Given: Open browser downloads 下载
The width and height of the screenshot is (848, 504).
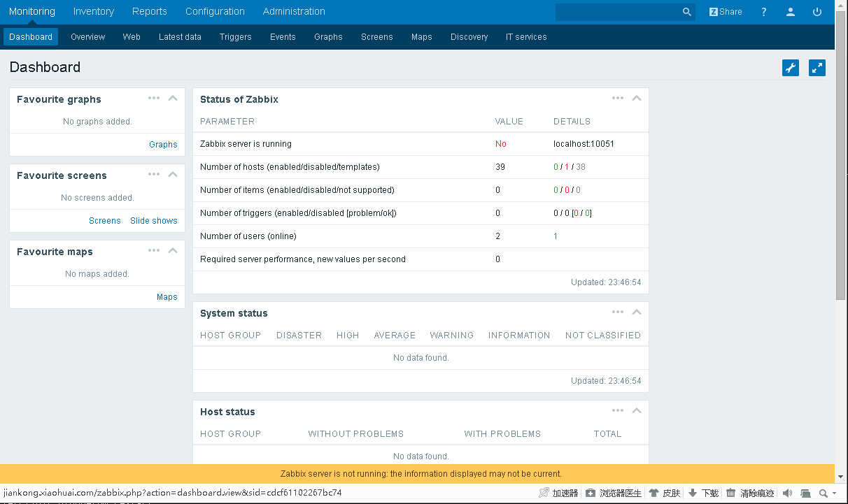Looking at the screenshot, I should tap(703, 493).
